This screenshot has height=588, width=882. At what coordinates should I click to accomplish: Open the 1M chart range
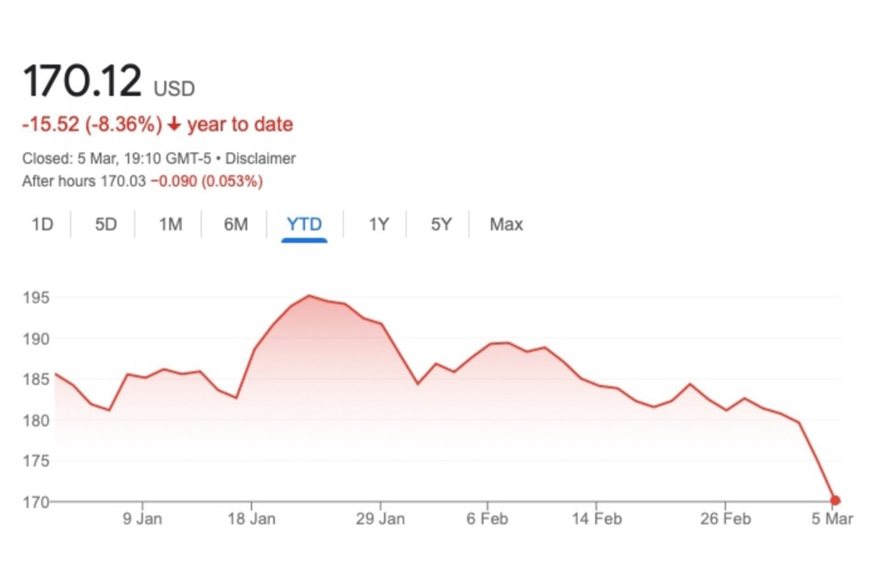click(170, 225)
